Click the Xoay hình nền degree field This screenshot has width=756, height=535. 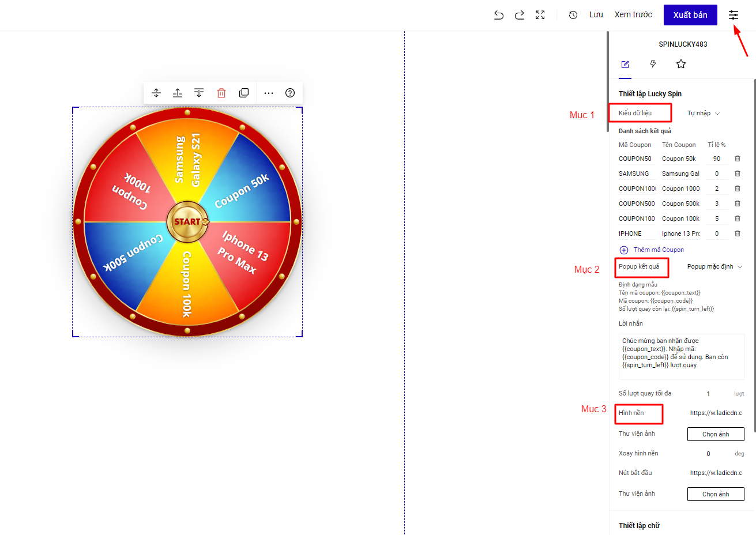709,454
